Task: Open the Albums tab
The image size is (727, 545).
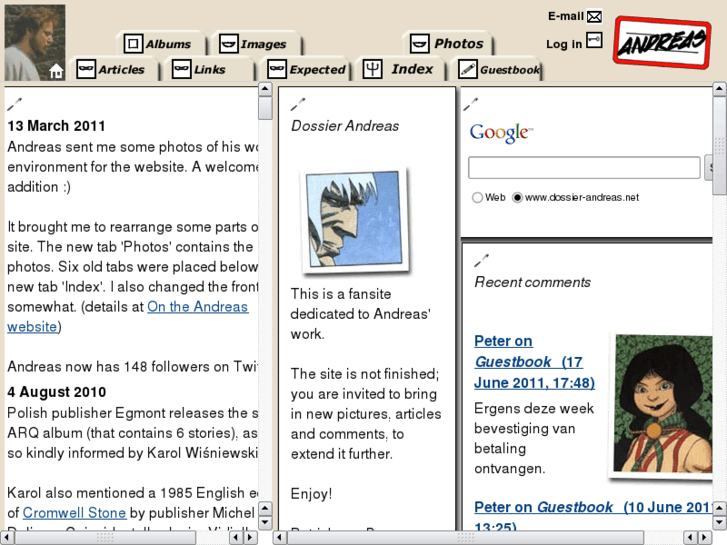Action: 160,44
